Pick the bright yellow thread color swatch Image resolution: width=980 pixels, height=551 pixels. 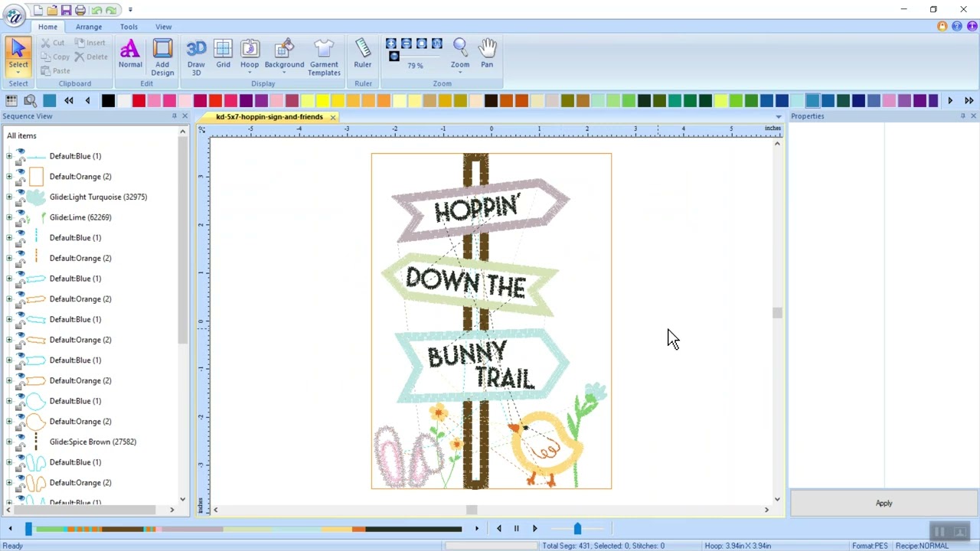point(322,100)
